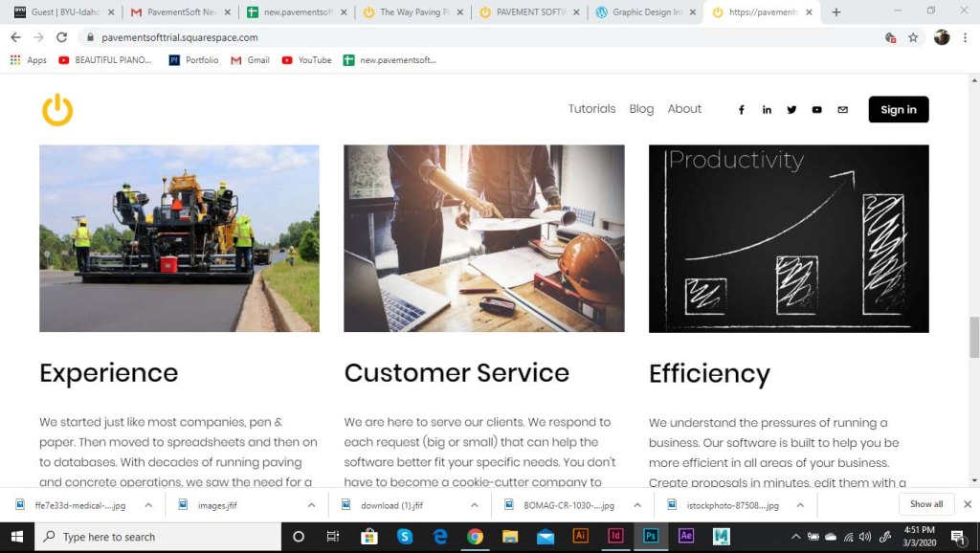The width and height of the screenshot is (980, 553).
Task: Go to the Blog page
Action: click(x=641, y=109)
